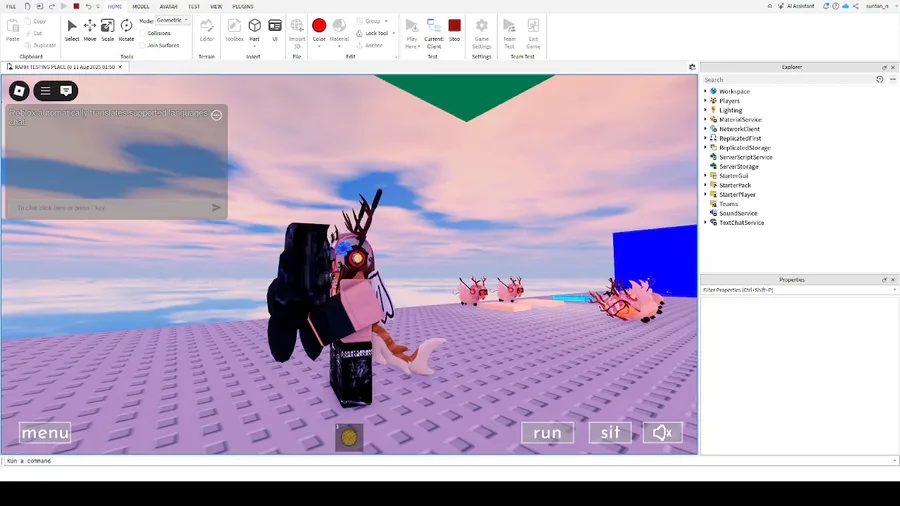This screenshot has width=900, height=506.
Task: Click the Filter Properties field
Action: coord(798,290)
